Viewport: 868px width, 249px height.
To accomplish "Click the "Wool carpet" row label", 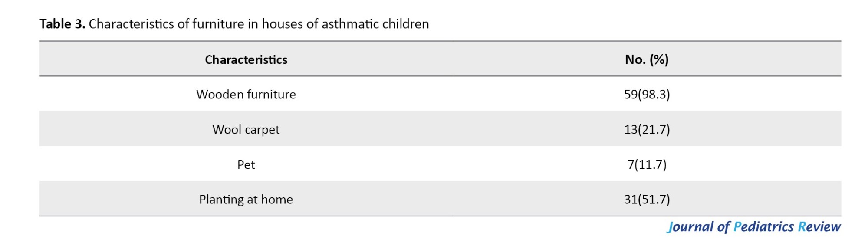I will coord(246,130).
